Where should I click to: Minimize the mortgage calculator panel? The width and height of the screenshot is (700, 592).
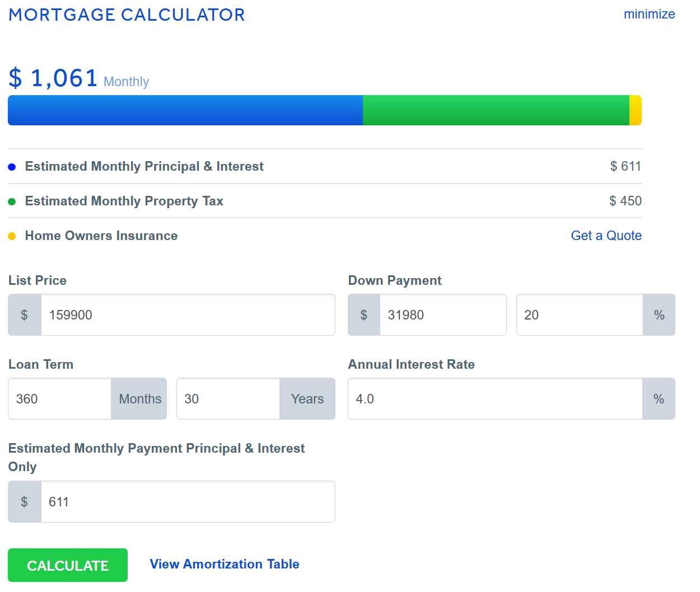point(649,14)
